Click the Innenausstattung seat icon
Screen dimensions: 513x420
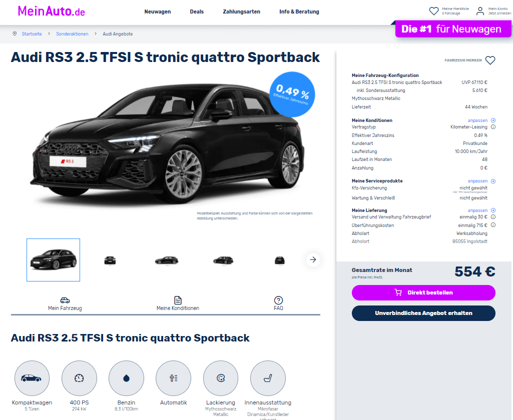[x=268, y=378]
